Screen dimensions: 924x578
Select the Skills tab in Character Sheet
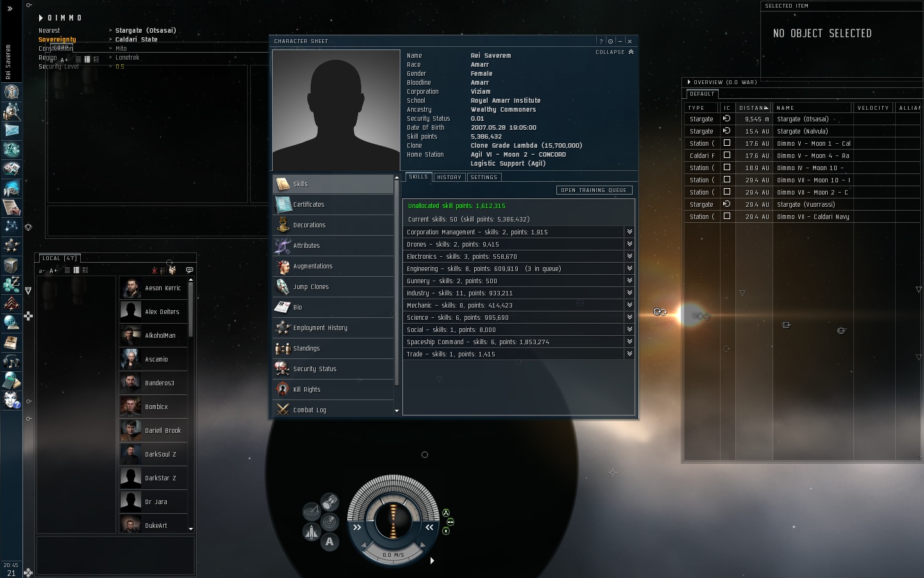point(418,177)
